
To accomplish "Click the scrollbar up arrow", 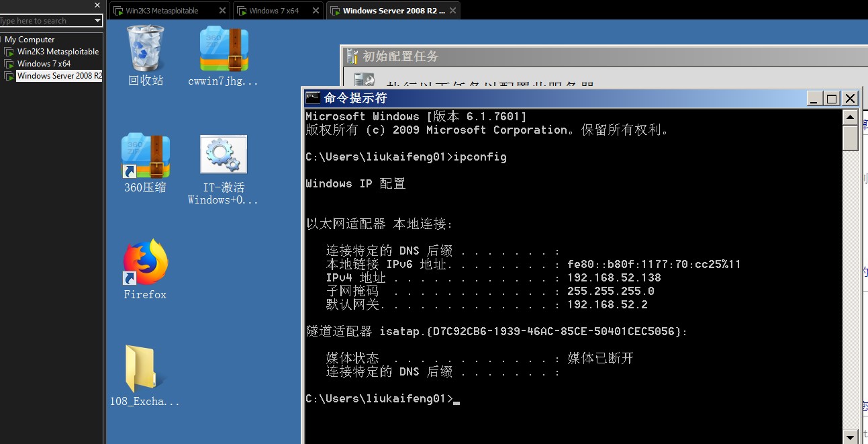I will [850, 116].
